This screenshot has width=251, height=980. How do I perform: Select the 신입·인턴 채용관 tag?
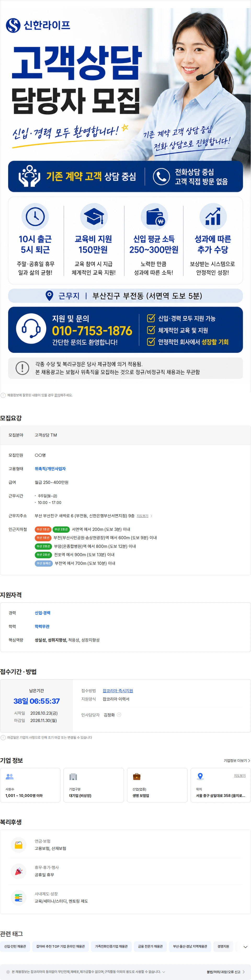click(15, 947)
